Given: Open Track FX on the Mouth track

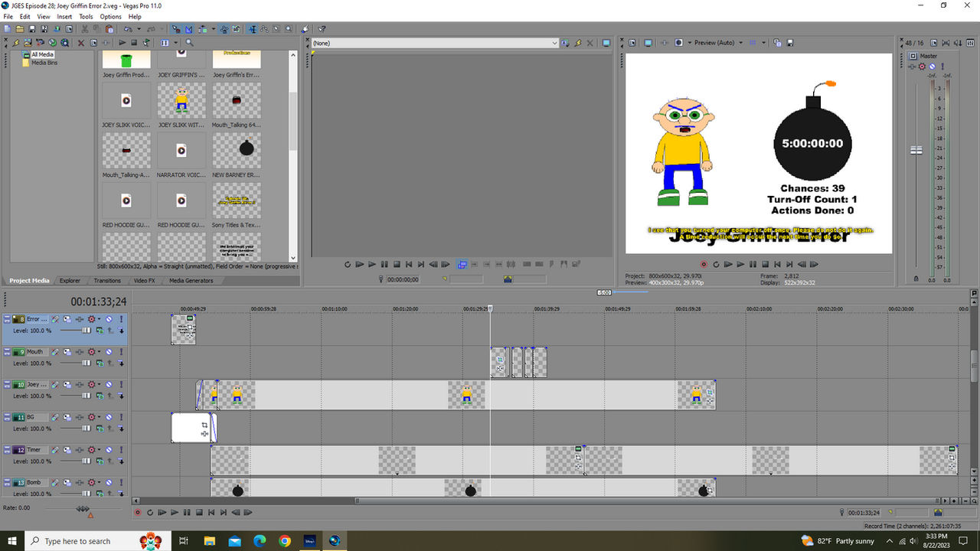Looking at the screenshot, I should pyautogui.click(x=56, y=352).
